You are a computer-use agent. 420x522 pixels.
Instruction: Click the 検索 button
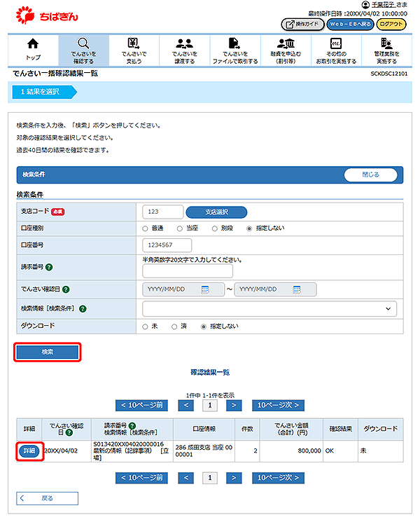click(48, 352)
